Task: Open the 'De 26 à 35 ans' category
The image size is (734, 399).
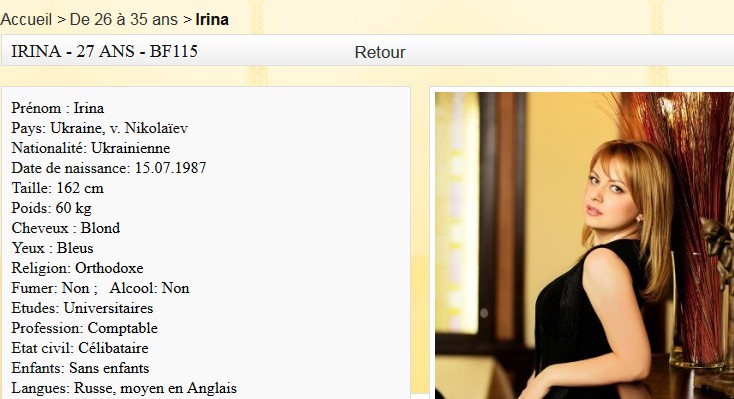Action: pos(124,20)
